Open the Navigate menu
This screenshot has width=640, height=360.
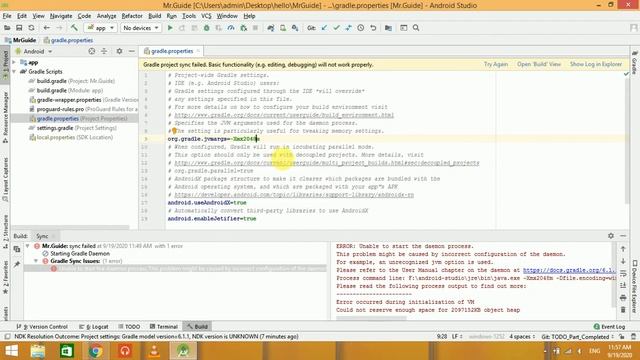[61, 16]
